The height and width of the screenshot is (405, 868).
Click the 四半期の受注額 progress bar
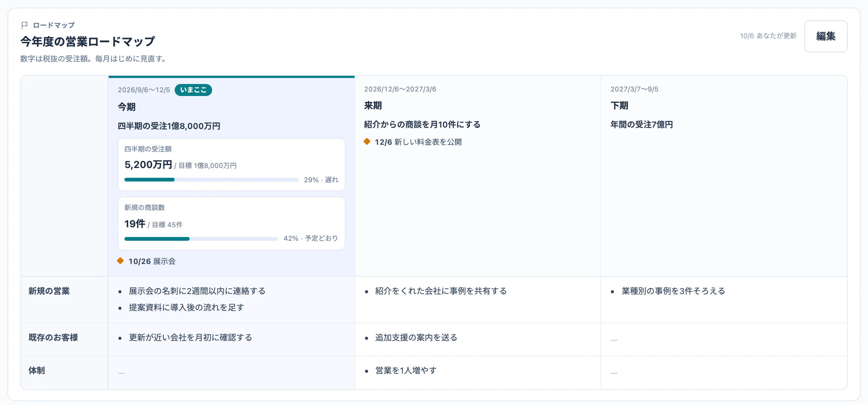211,180
